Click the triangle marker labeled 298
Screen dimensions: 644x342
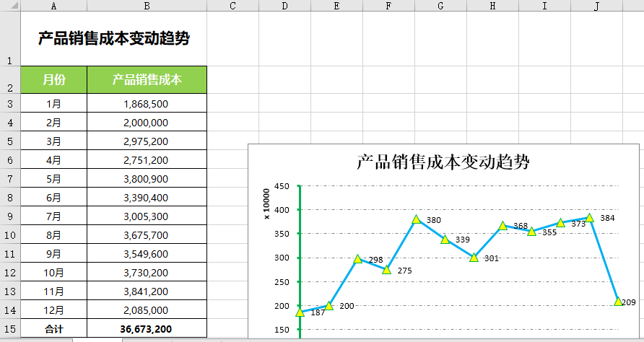tap(358, 258)
